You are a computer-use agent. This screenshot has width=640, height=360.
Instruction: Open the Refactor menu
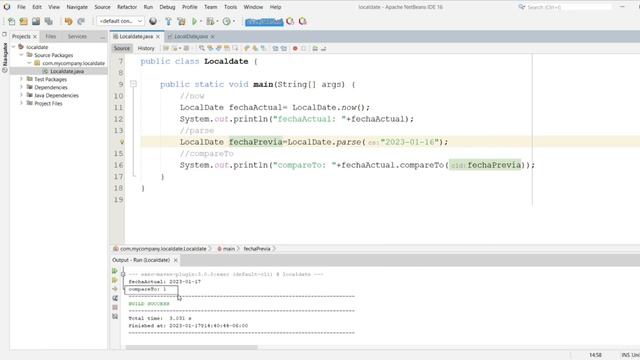coord(127,7)
